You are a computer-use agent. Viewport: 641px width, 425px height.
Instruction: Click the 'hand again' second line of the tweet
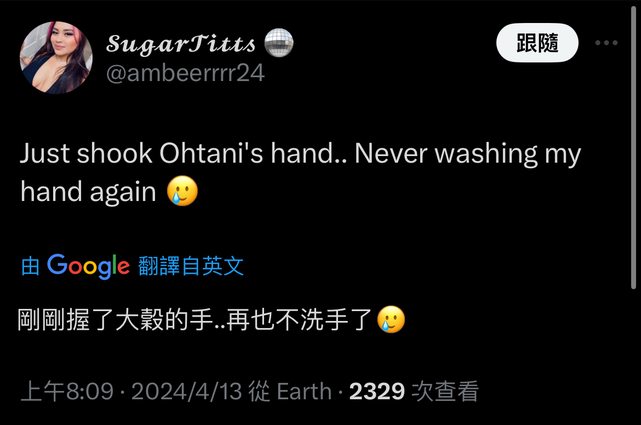(x=88, y=191)
